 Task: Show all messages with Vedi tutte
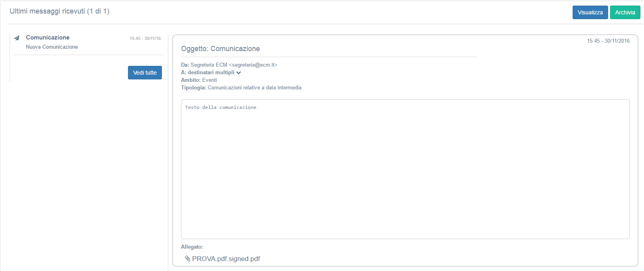click(145, 73)
